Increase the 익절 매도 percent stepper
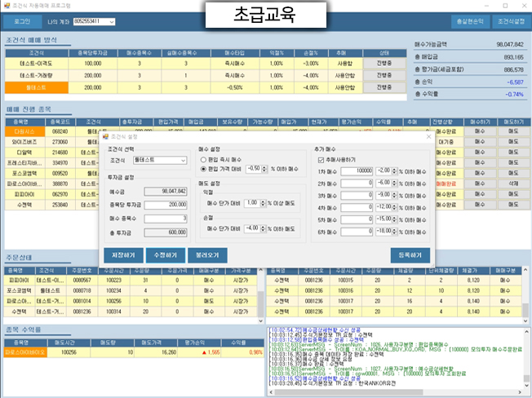 tap(263, 201)
